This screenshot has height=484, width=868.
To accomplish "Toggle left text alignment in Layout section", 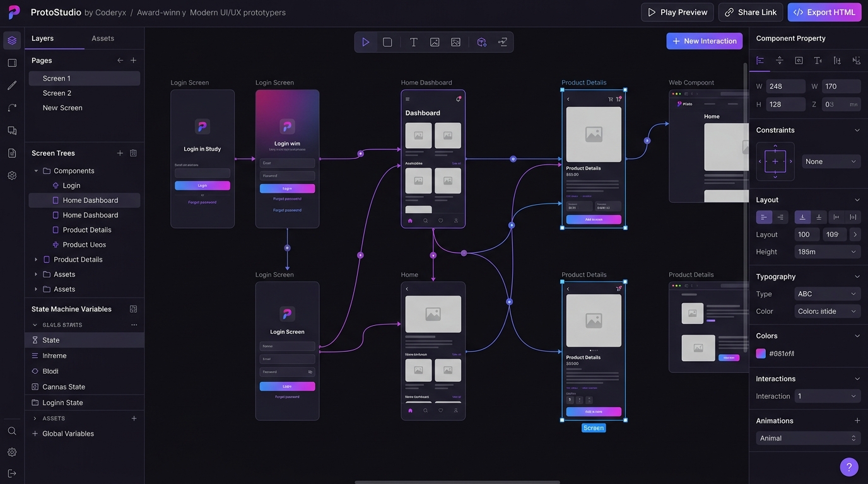I will point(764,217).
